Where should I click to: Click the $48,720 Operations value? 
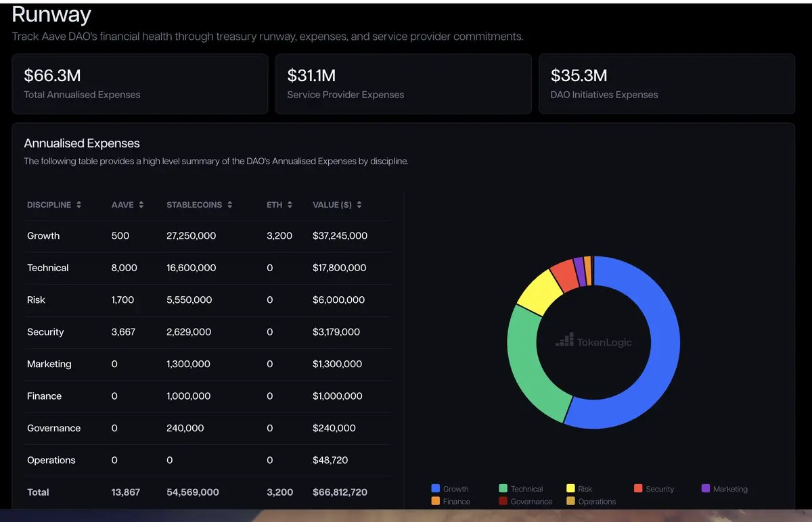[330, 460]
